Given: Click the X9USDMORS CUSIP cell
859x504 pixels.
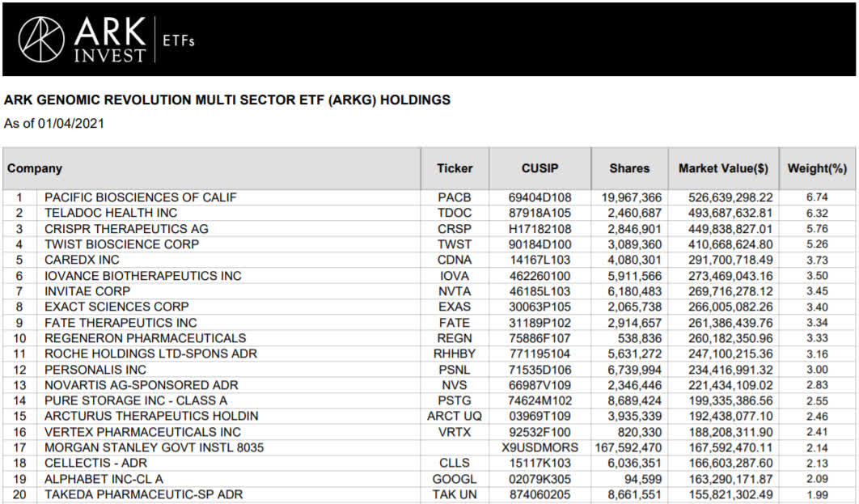Looking at the screenshot, I should pos(540,448).
